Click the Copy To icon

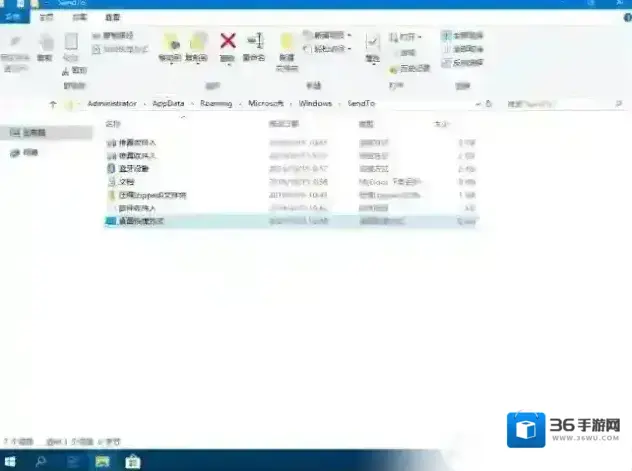point(198,43)
